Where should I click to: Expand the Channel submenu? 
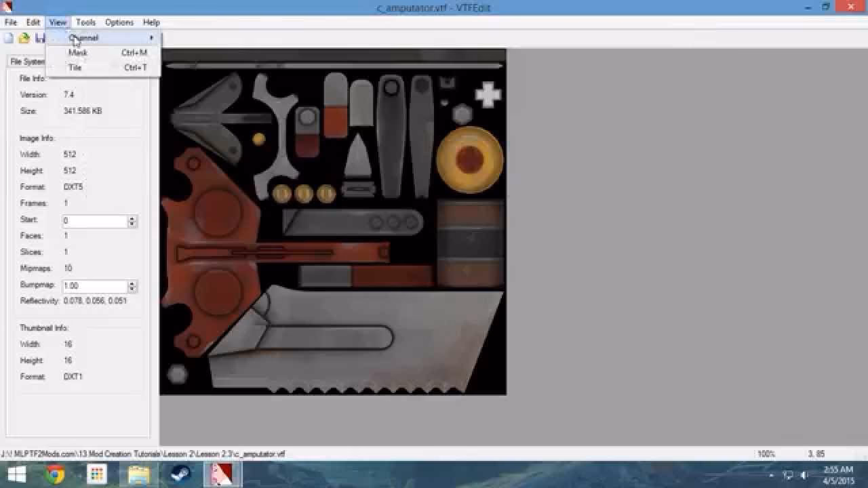103,38
